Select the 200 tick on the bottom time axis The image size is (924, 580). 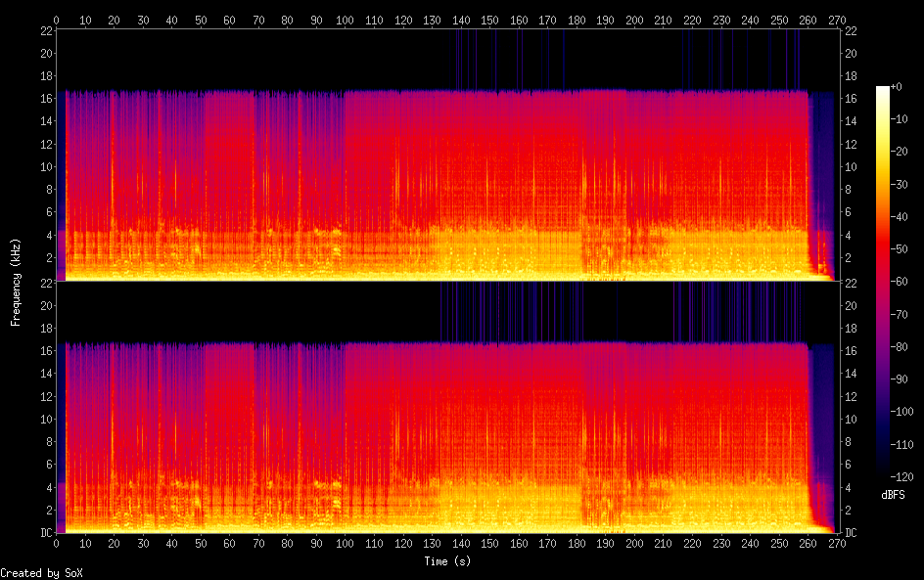point(634,545)
